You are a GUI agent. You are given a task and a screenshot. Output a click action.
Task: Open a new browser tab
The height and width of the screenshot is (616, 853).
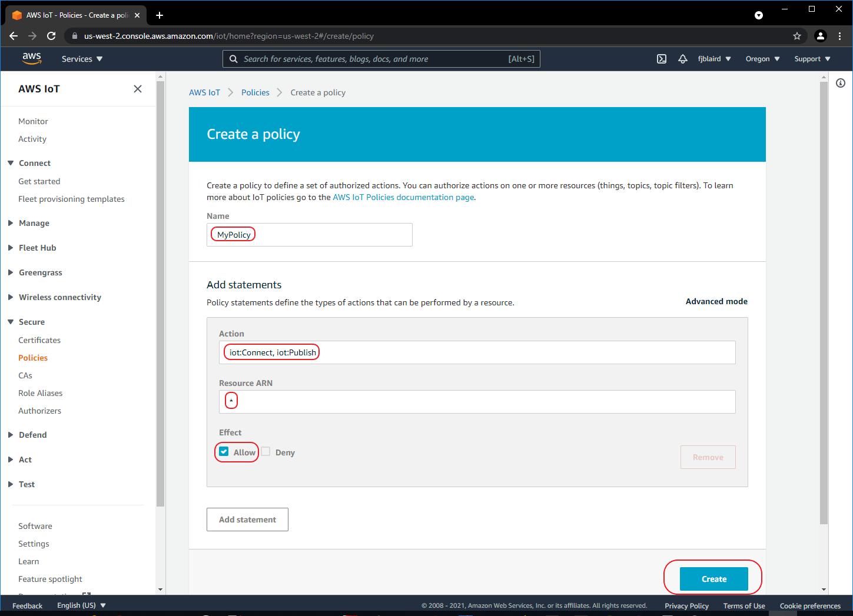[x=160, y=15]
